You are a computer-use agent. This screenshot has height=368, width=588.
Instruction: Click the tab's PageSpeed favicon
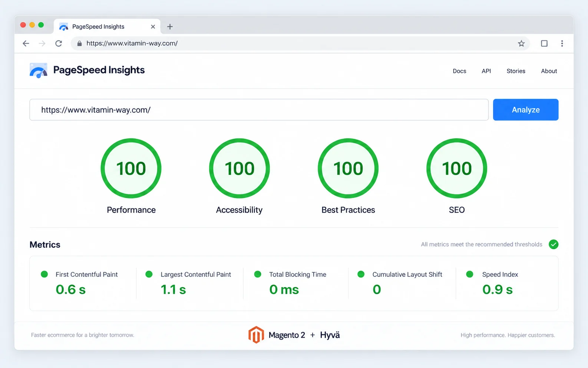click(x=64, y=27)
